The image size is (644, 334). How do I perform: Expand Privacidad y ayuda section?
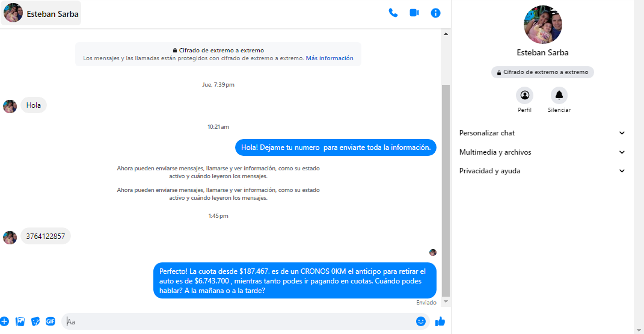pos(542,171)
